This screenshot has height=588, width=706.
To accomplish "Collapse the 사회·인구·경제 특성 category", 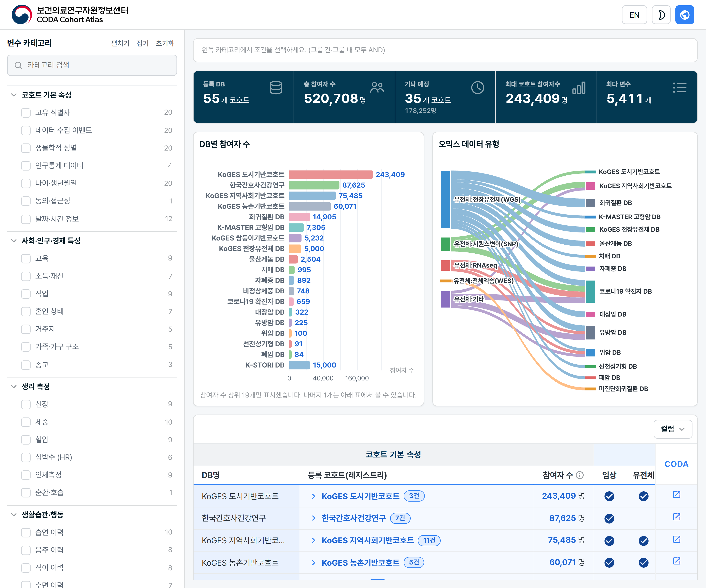I will point(14,240).
